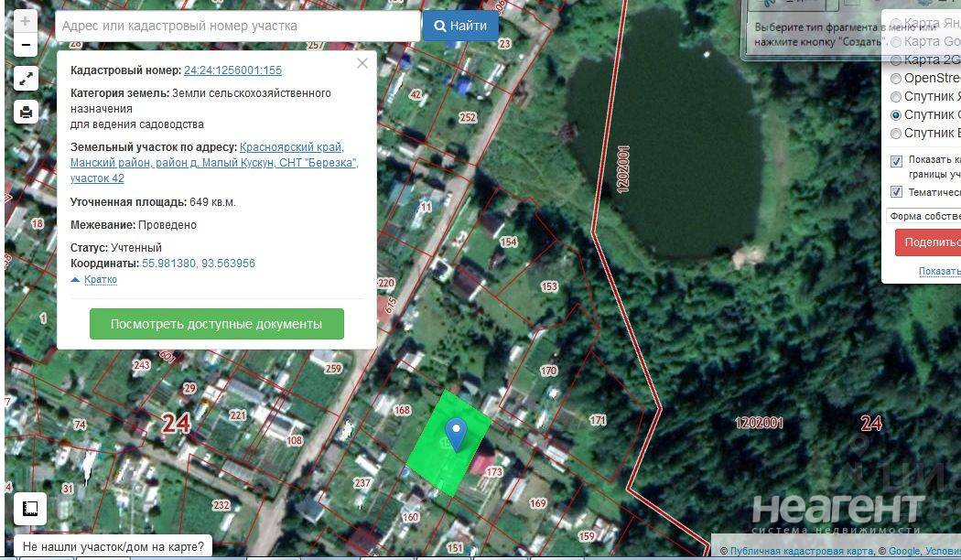Open cadastral number 24:24:1256001:155 link
This screenshot has height=560, width=961.
(232, 70)
